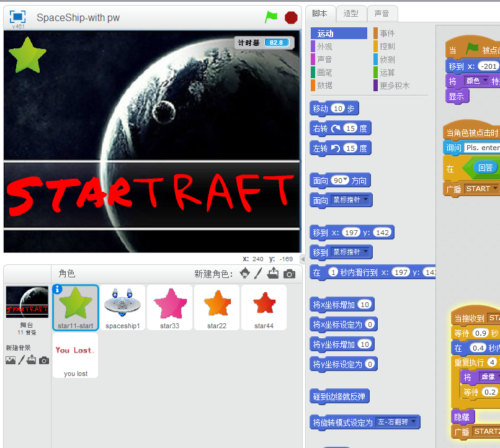
Task: Click the green flag to start the project
Action: click(271, 17)
